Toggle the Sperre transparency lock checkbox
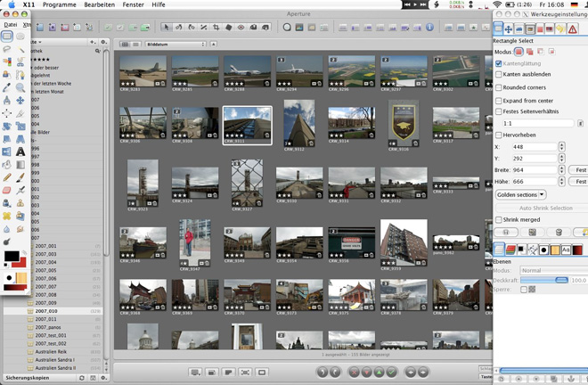The image size is (588, 385). tap(524, 290)
